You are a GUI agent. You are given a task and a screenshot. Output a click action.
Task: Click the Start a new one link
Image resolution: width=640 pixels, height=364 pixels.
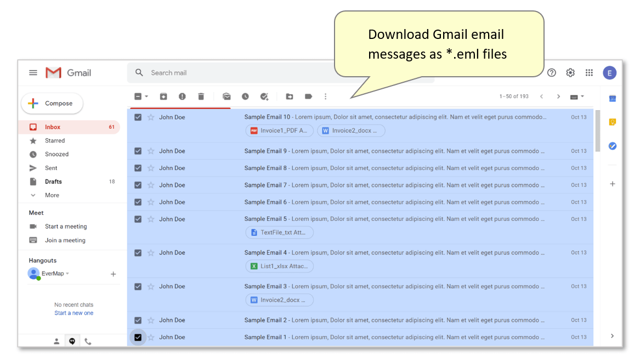73,313
